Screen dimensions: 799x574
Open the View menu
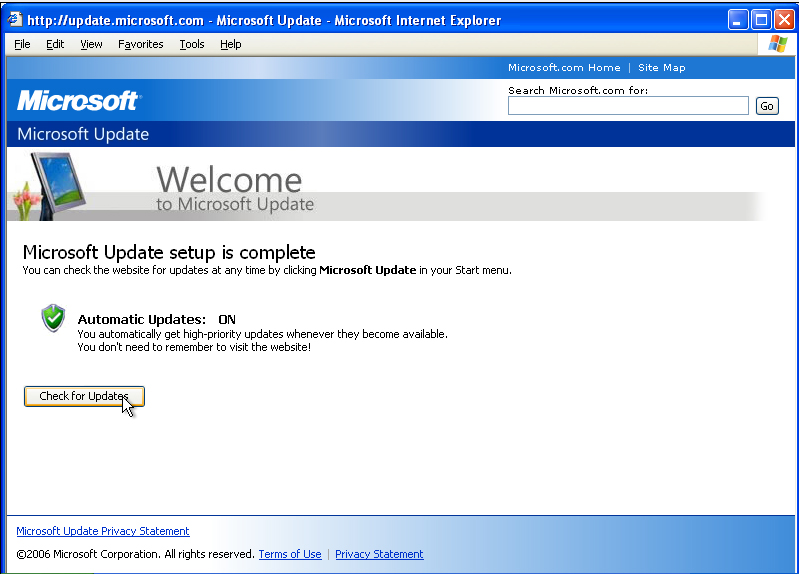(x=91, y=44)
